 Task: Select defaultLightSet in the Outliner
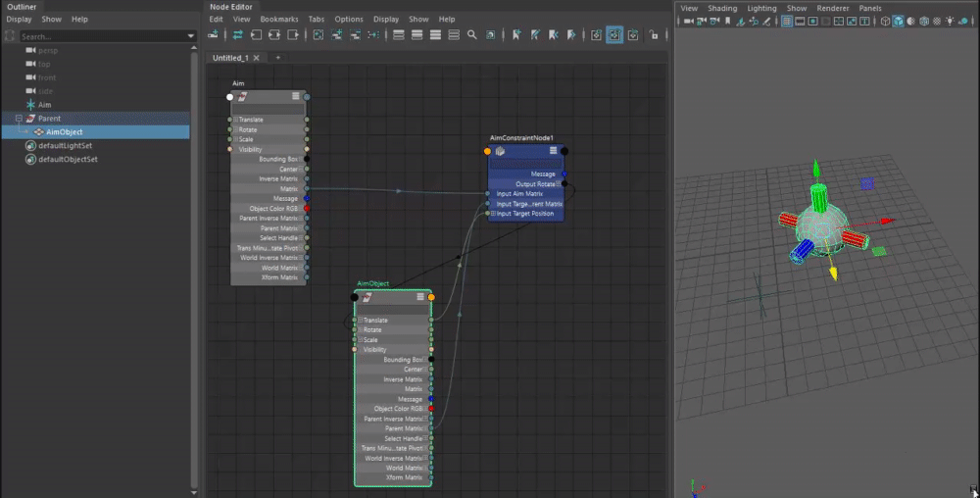tap(68, 145)
